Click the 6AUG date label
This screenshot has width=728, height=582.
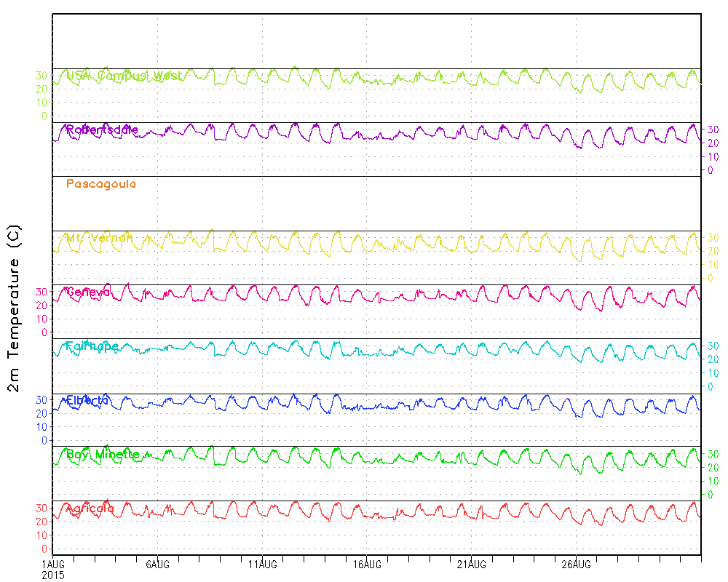[158, 564]
